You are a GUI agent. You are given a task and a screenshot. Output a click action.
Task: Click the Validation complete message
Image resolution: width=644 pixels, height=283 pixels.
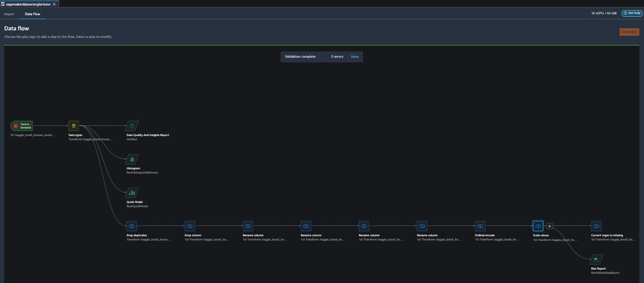point(300,56)
